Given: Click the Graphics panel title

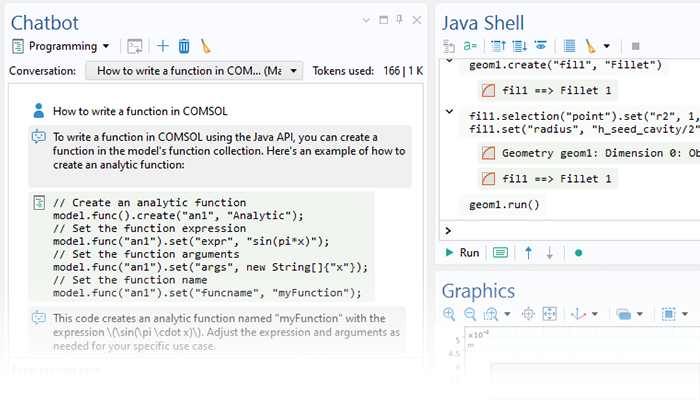Looking at the screenshot, I should coord(478,291).
